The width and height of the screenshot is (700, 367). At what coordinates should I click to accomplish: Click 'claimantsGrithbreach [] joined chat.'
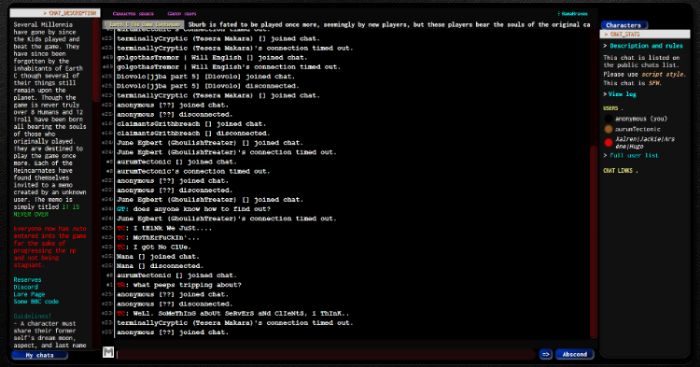tap(191, 124)
